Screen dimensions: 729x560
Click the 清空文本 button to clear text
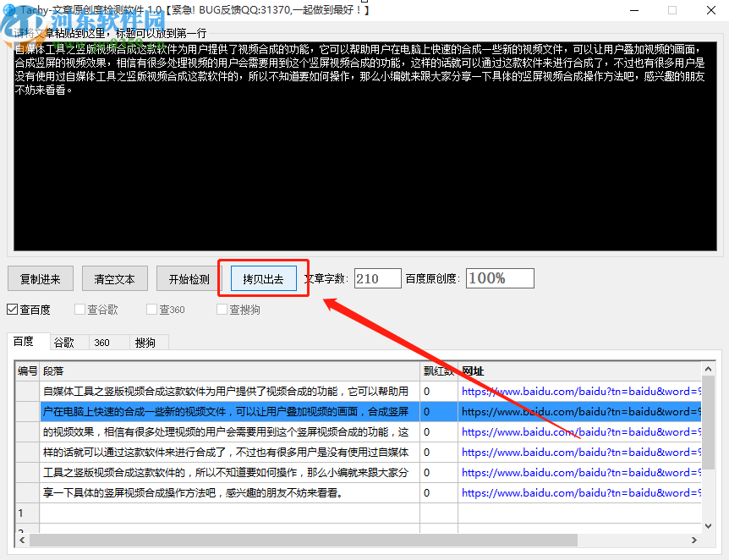[x=113, y=277]
